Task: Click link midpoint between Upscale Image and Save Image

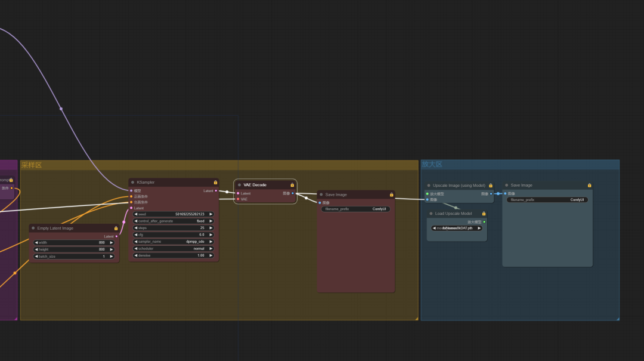Action: coord(498,194)
